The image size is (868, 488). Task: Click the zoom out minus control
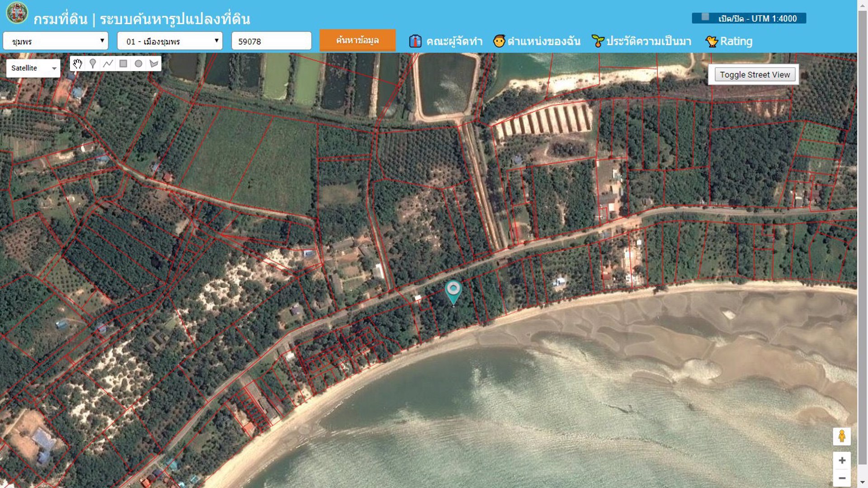[x=842, y=477]
